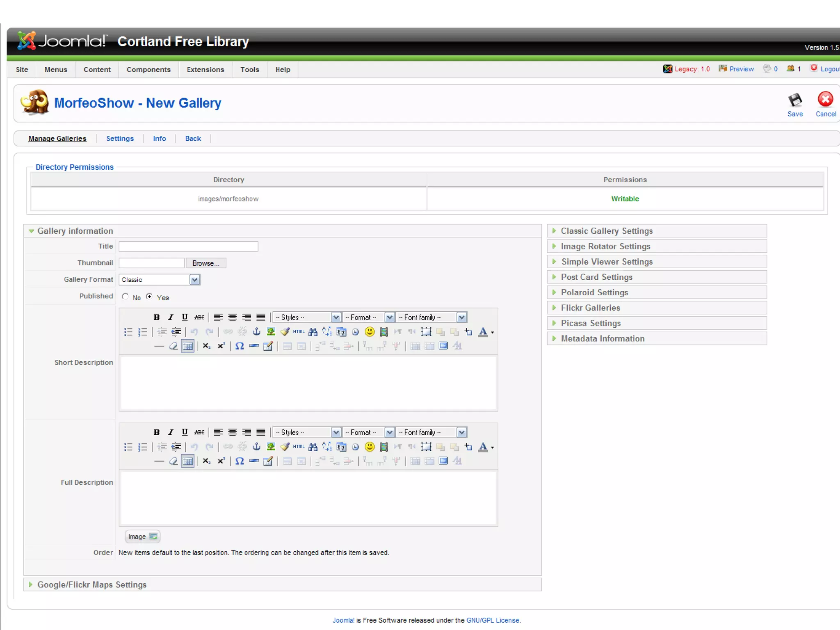840x630 pixels.
Task: Open the Tools menu
Action: (250, 70)
